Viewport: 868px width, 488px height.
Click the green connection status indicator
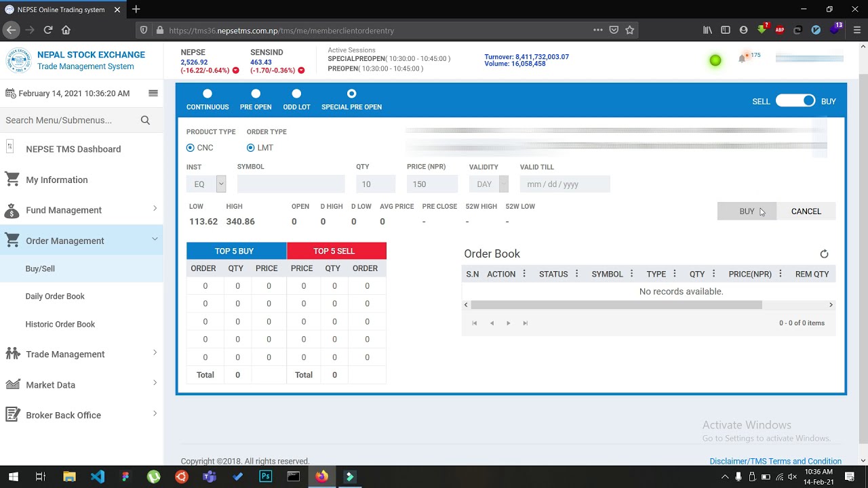[x=715, y=60]
